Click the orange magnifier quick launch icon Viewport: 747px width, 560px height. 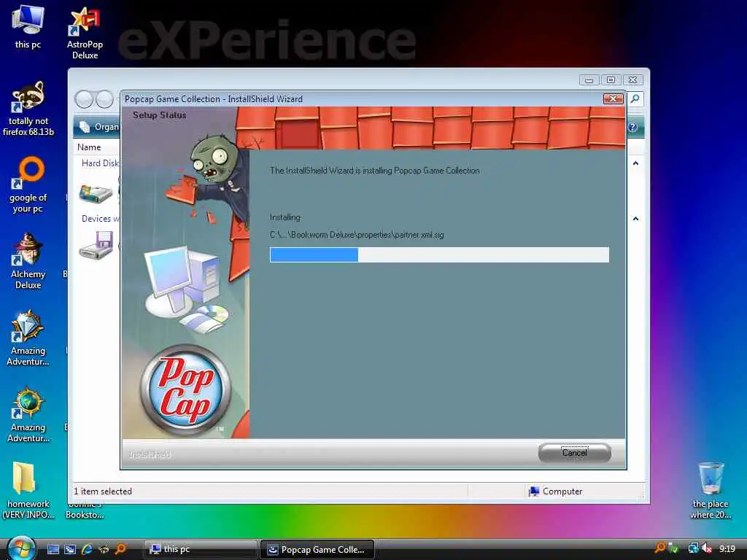click(120, 549)
